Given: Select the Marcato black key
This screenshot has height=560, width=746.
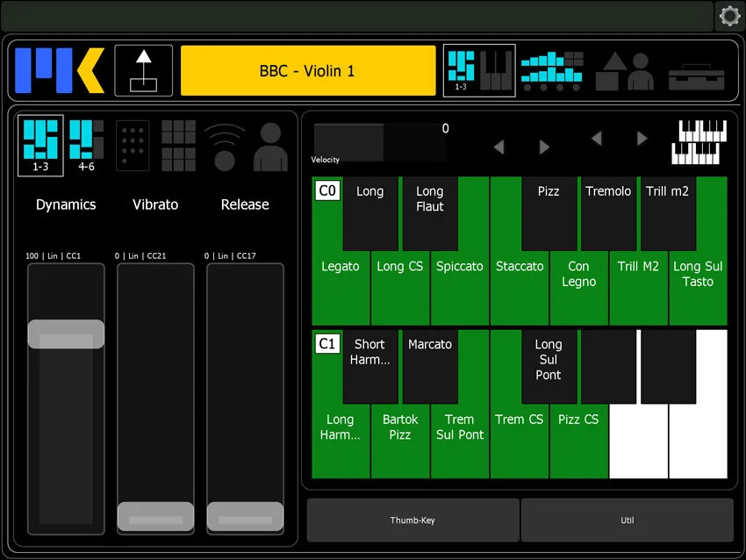Looking at the screenshot, I should pyautogui.click(x=430, y=366).
